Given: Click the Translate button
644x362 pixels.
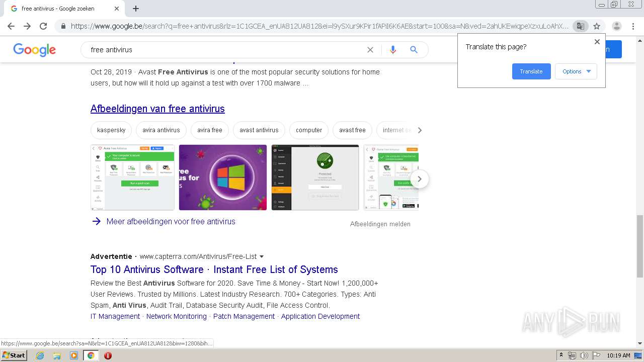Looking at the screenshot, I should pyautogui.click(x=531, y=71).
